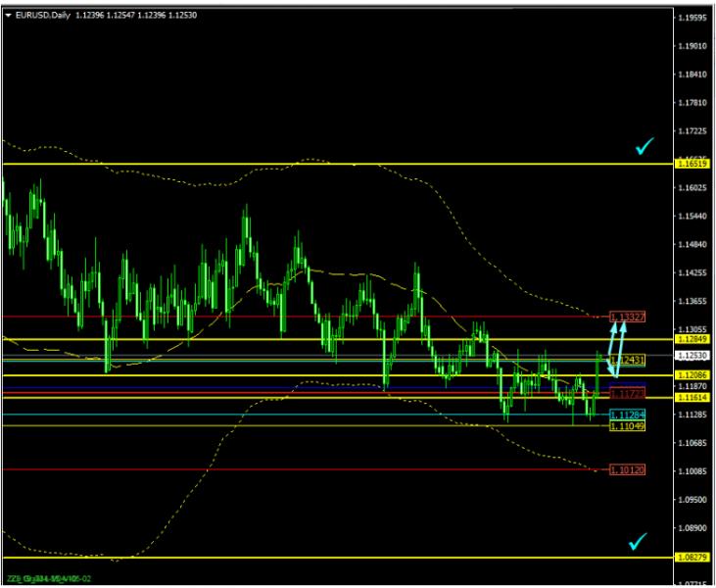Click the 1.17225 value on price scale

click(692, 131)
